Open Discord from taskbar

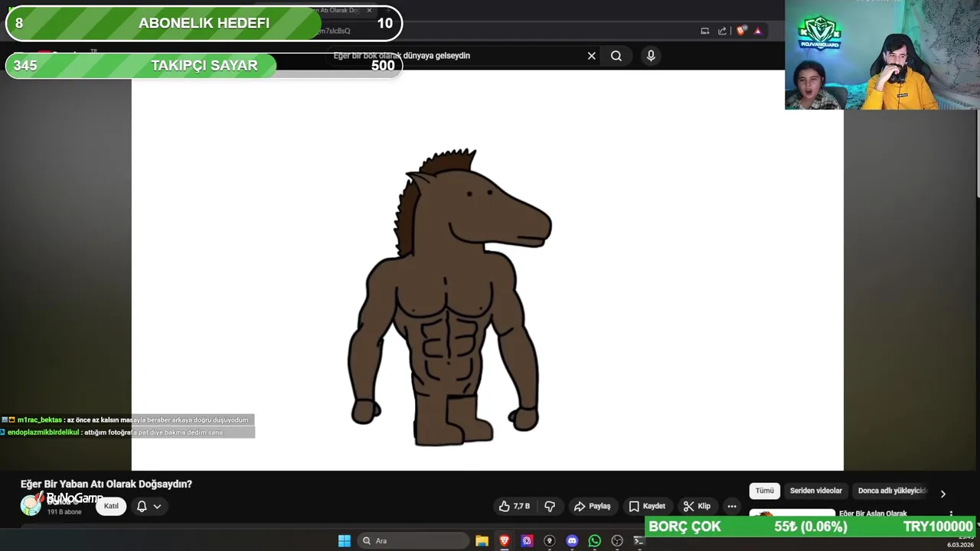[572, 541]
